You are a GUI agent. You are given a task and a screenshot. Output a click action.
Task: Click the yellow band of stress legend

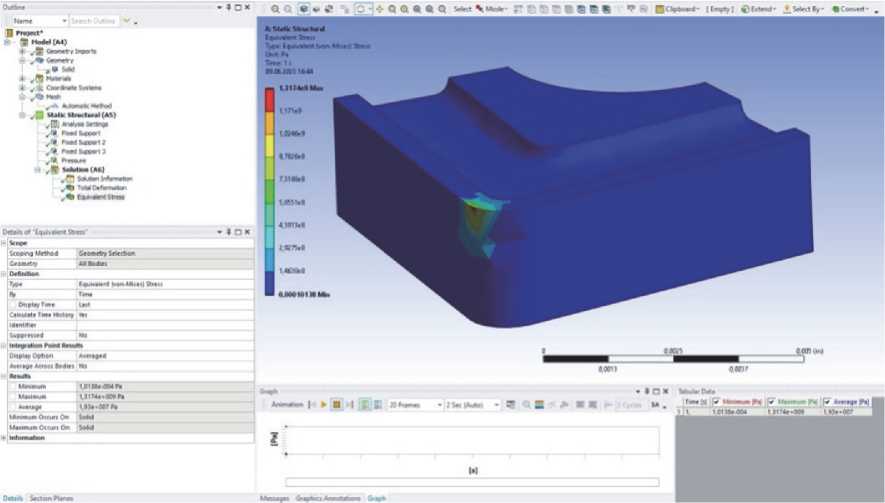coord(270,146)
